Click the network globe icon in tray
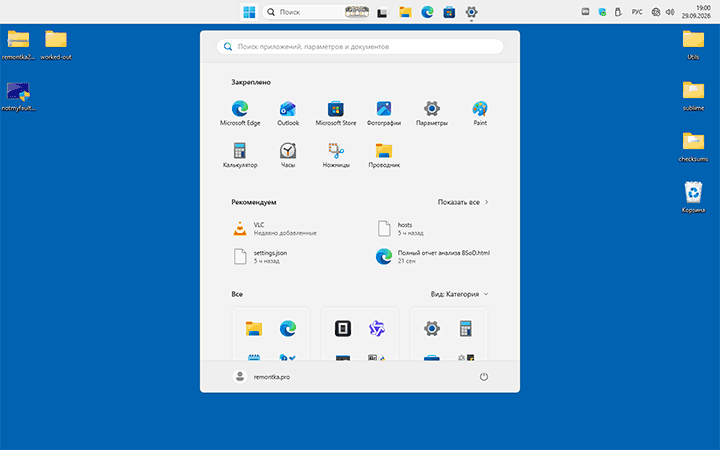The image size is (720, 450). click(x=656, y=12)
